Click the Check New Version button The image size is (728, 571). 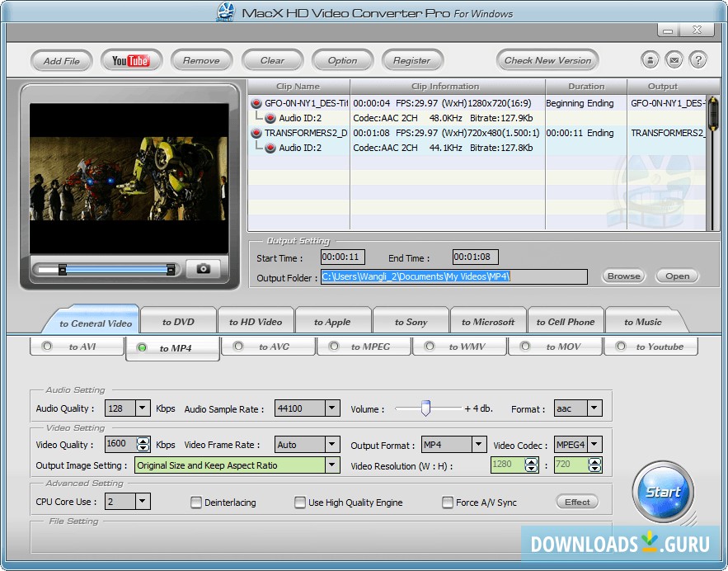tap(547, 59)
